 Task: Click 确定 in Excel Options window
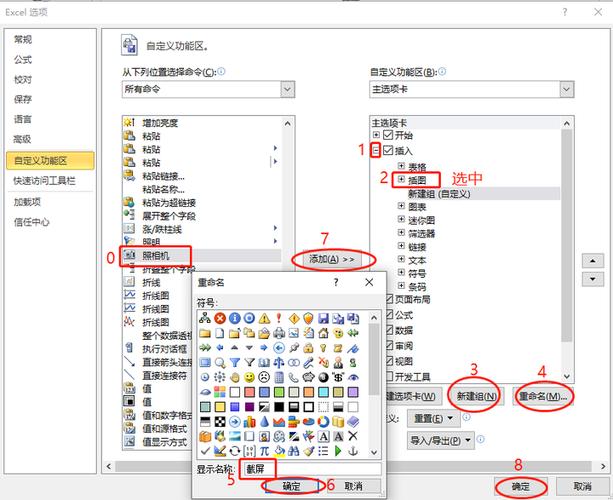[x=521, y=486]
